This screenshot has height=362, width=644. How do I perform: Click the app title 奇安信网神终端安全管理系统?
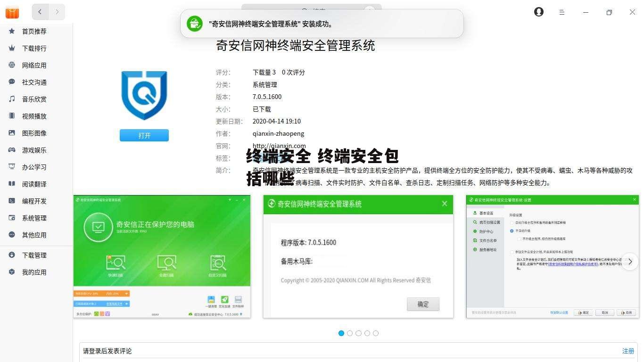(296, 46)
